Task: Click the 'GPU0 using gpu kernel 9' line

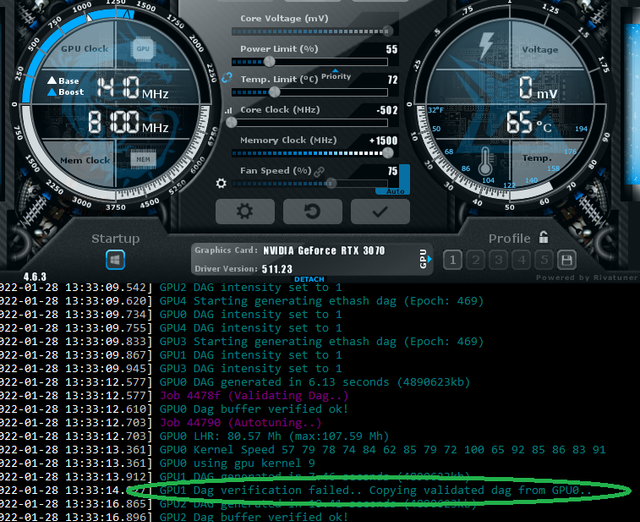Action: [x=237, y=463]
